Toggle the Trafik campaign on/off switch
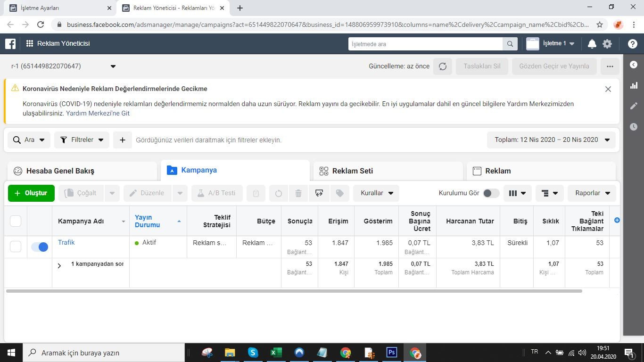 [40, 247]
